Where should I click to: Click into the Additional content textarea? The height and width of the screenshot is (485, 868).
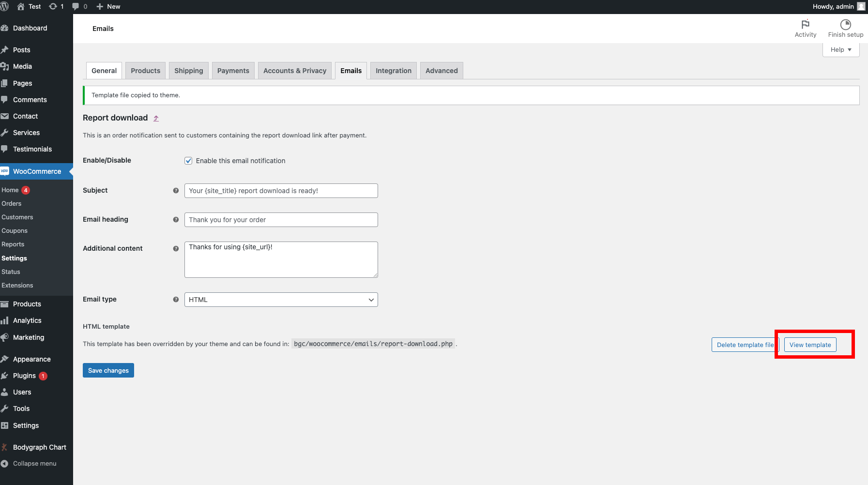pyautogui.click(x=281, y=259)
